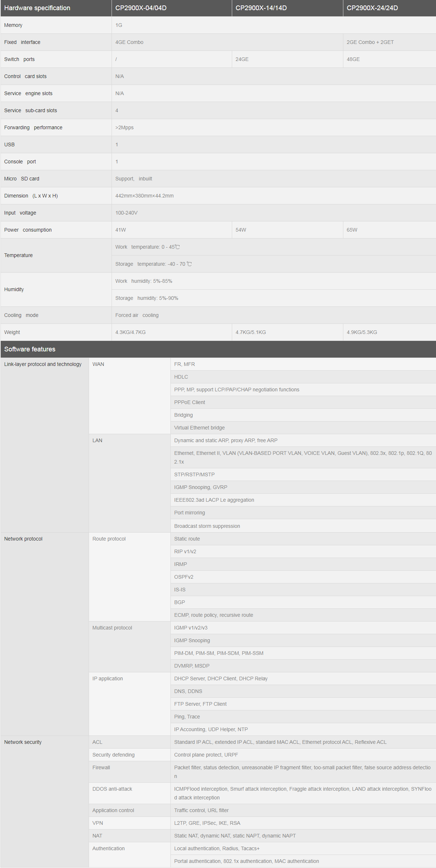
Task: Click the NAT subcategory cell
Action: coord(130,836)
